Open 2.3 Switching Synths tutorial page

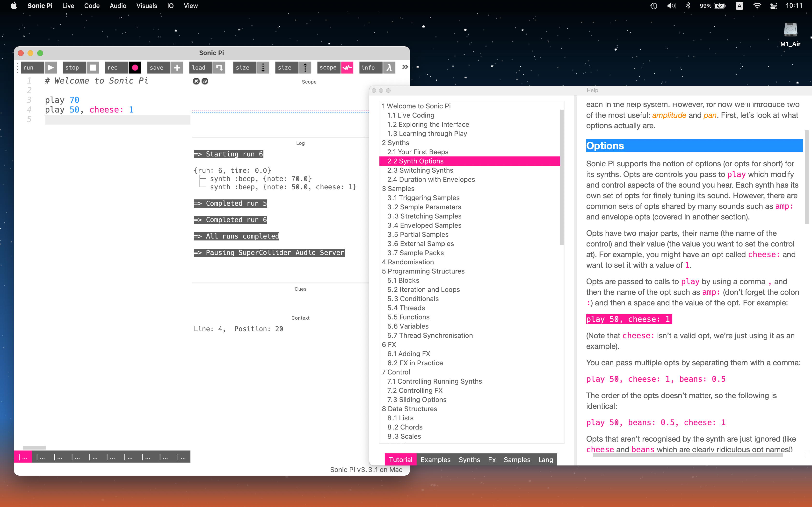(x=420, y=170)
